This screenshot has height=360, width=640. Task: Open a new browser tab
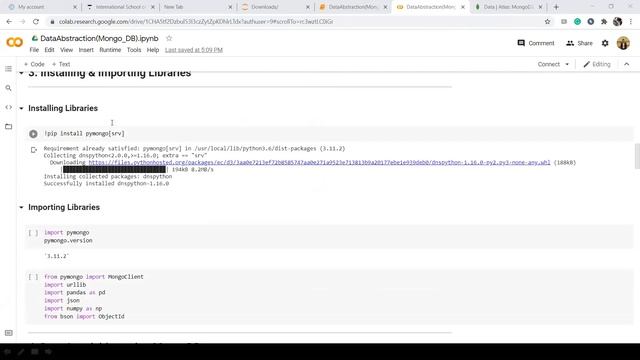point(556,7)
